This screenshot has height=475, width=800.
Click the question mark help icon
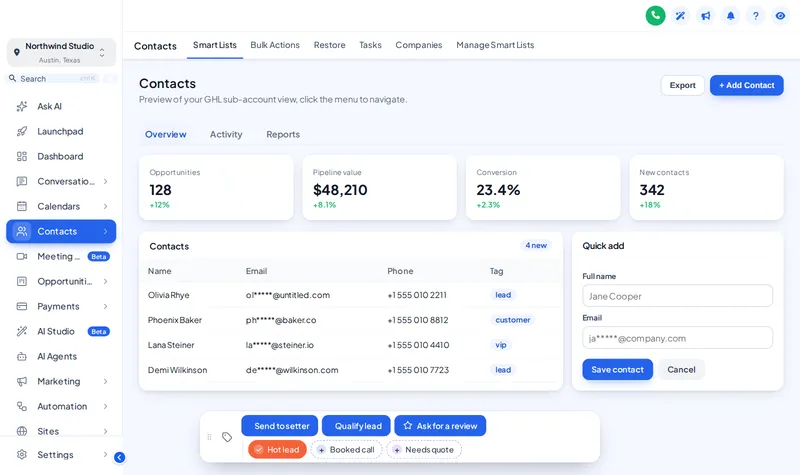(756, 16)
